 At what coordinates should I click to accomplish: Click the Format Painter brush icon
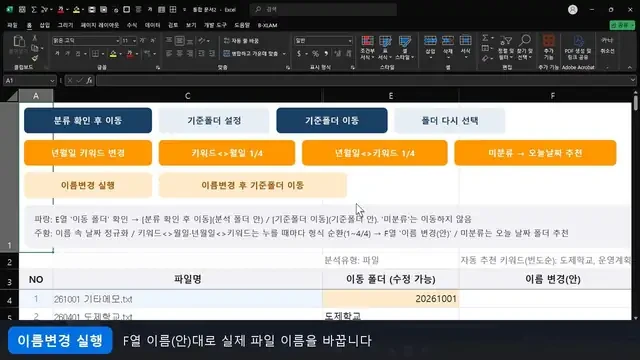click(35, 58)
